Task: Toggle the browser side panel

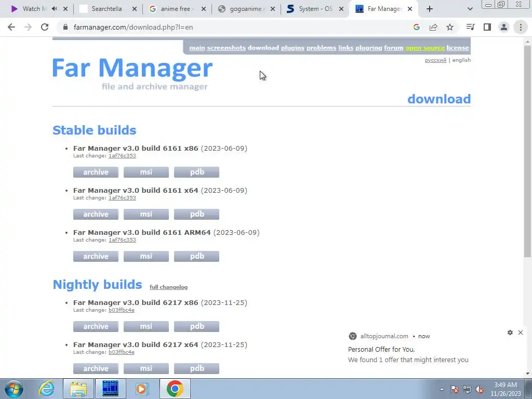Action: click(x=487, y=27)
